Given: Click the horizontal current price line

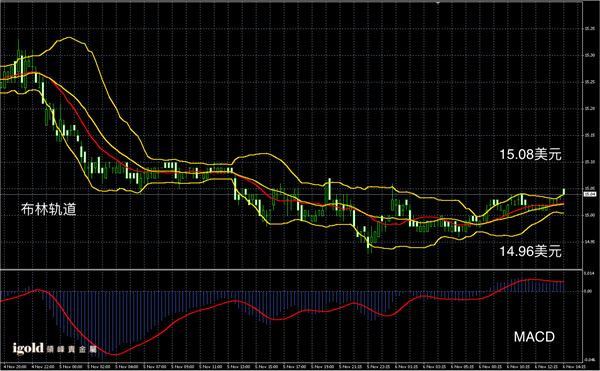Looking at the screenshot, I should click(x=291, y=194).
